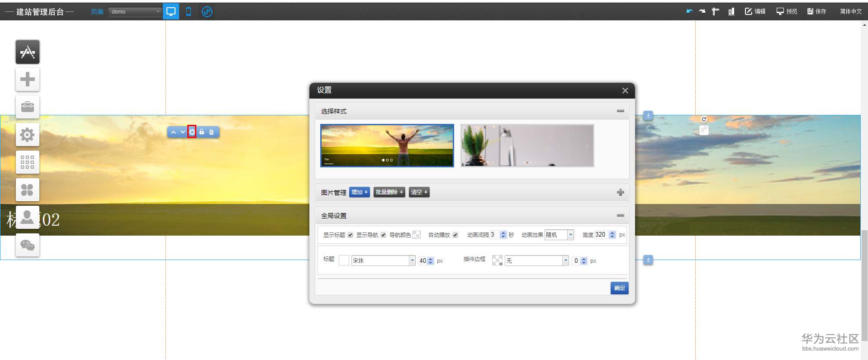This screenshot has width=868, height=360.
Task: Click the 动画间隔 seconds stepper
Action: (x=503, y=235)
